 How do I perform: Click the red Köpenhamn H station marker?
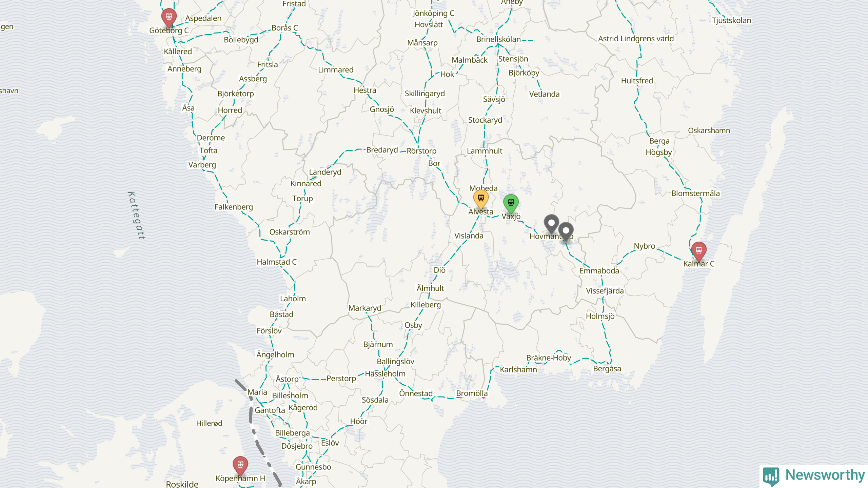[x=240, y=466]
